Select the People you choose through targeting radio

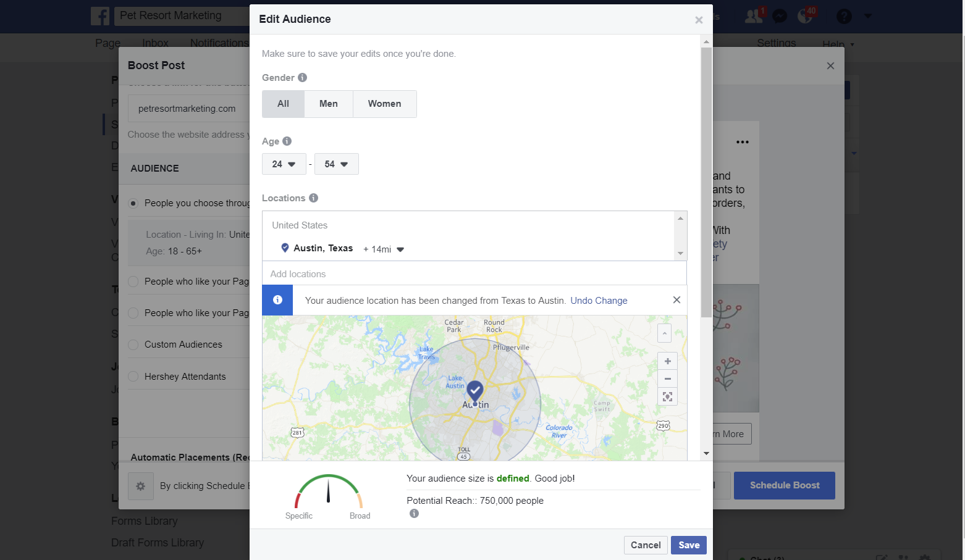[x=133, y=203]
